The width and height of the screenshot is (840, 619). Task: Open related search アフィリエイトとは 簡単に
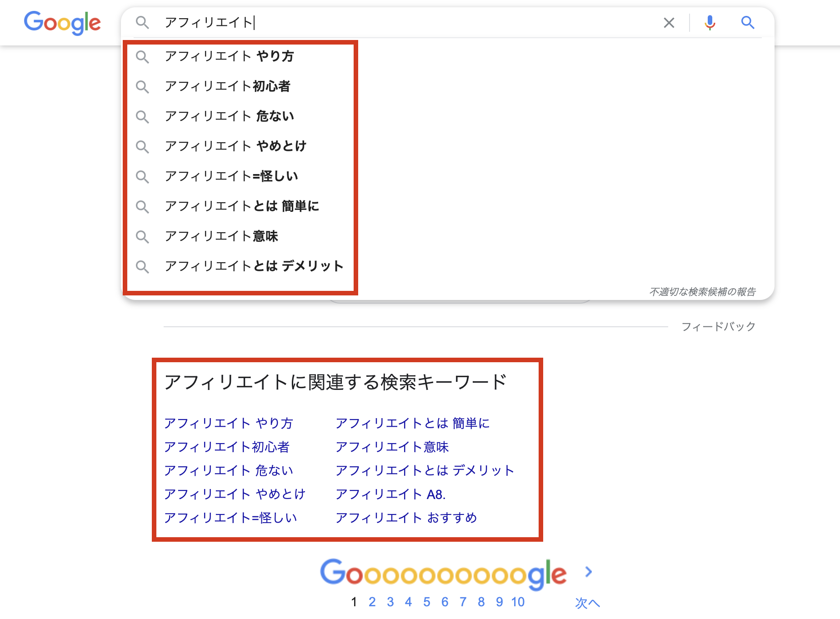413,424
